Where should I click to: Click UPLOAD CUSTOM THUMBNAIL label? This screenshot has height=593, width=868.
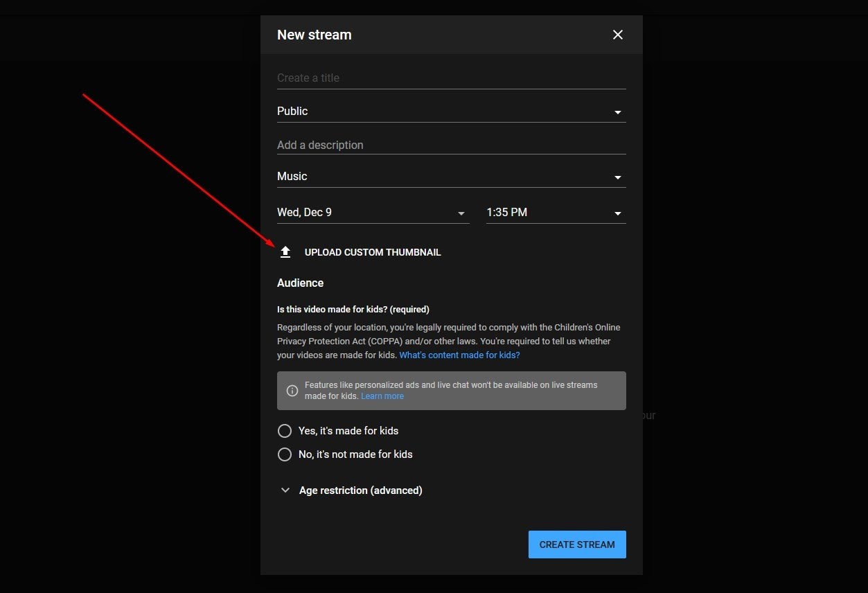(x=373, y=252)
